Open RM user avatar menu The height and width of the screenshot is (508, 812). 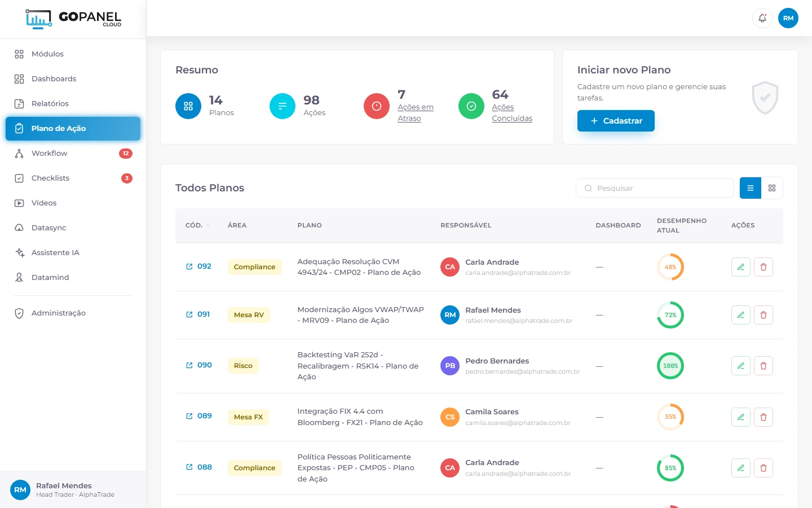click(x=788, y=18)
